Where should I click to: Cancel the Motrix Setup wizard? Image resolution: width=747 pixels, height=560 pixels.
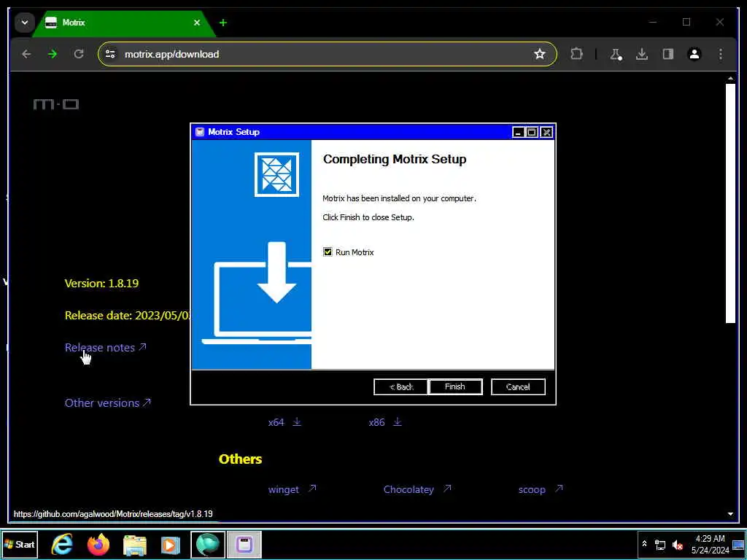click(518, 386)
